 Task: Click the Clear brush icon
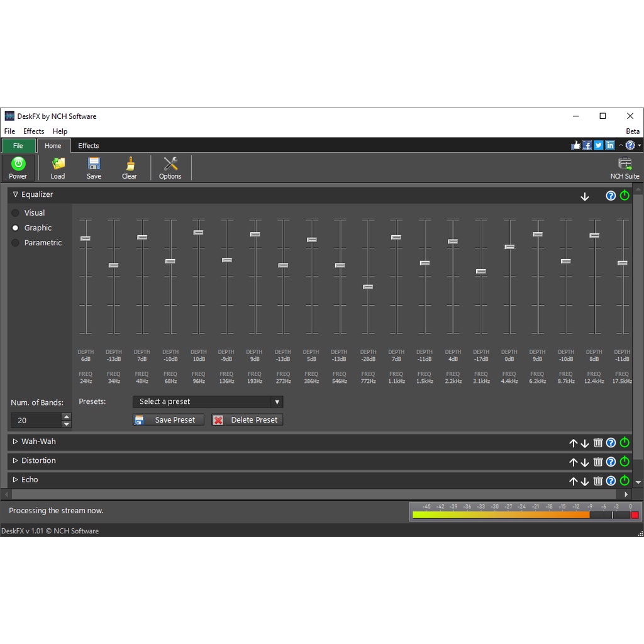(x=130, y=167)
